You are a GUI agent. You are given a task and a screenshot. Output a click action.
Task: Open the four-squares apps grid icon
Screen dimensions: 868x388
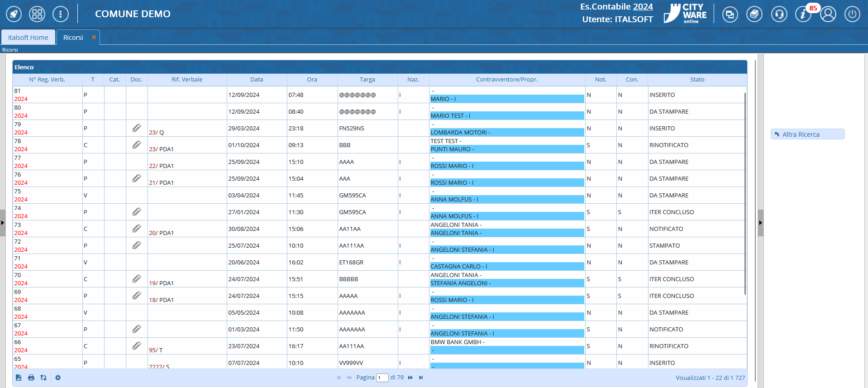click(37, 14)
